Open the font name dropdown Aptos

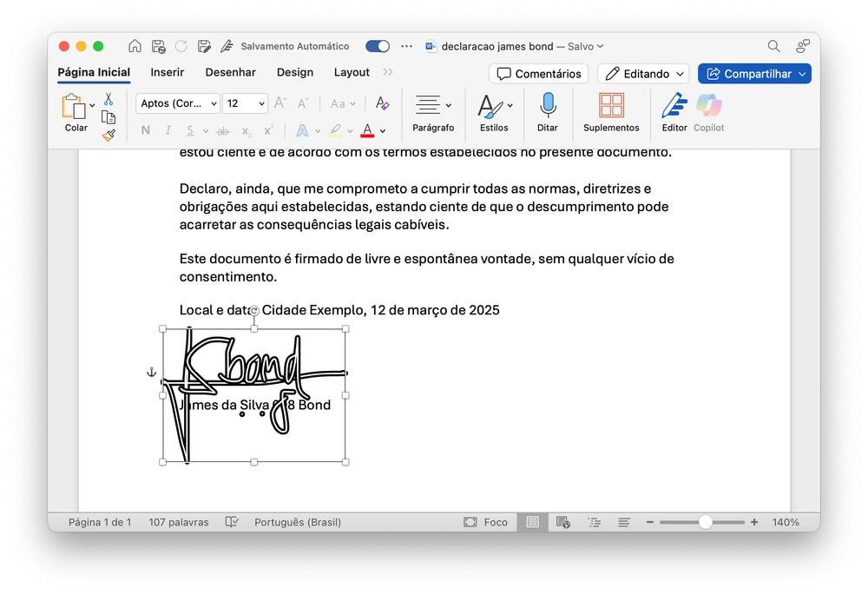tap(177, 103)
